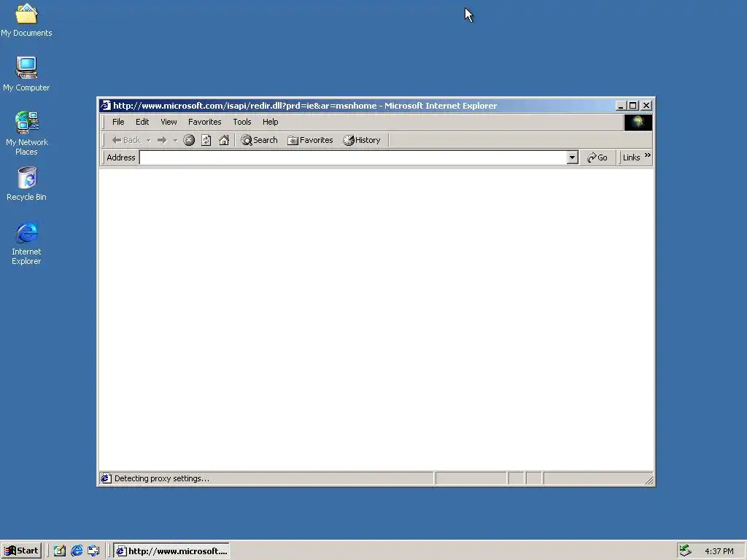
Task: Open the Tools menu
Action: 242,122
